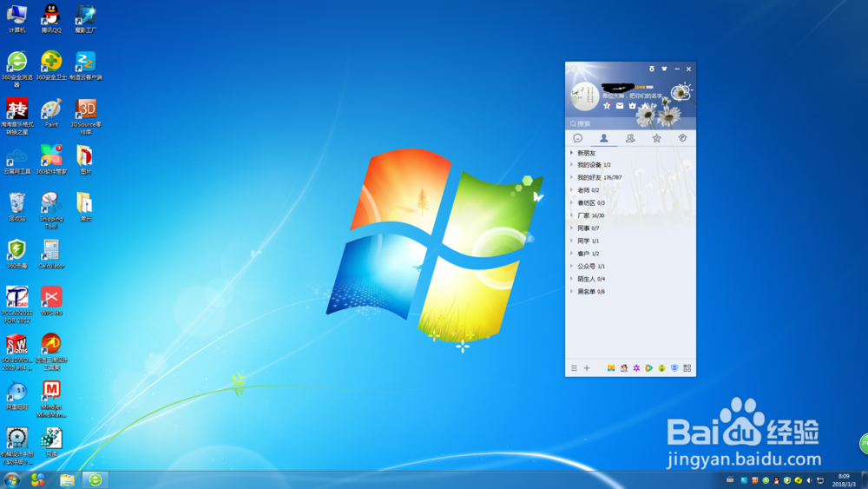Open the QQ mailbox envelope icon
This screenshot has width=868, height=489.
(620, 105)
